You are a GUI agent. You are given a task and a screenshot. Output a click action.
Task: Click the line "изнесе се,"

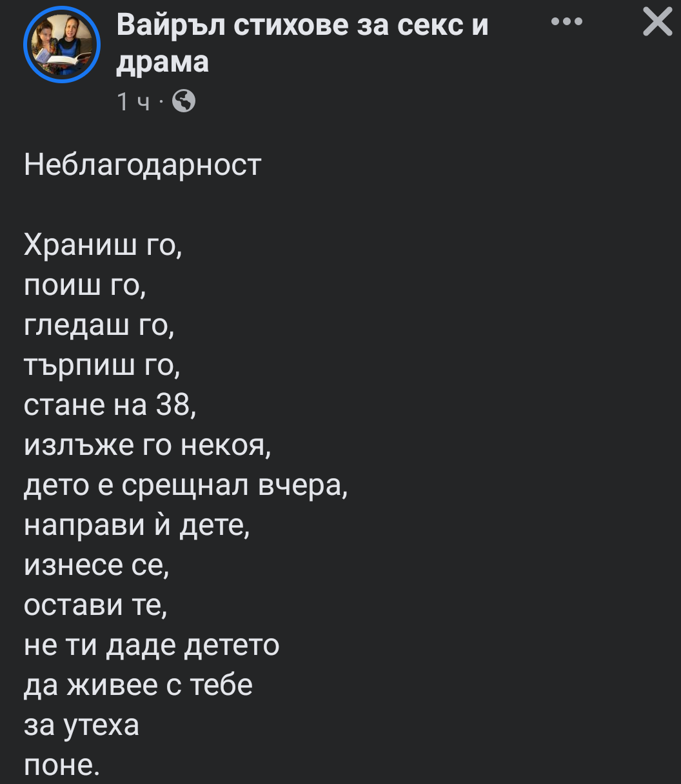[97, 565]
